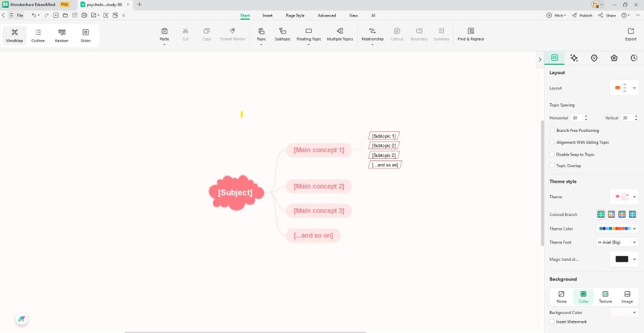Open the Start ribbon tab
Screen dimensions: 644x333
point(245,16)
